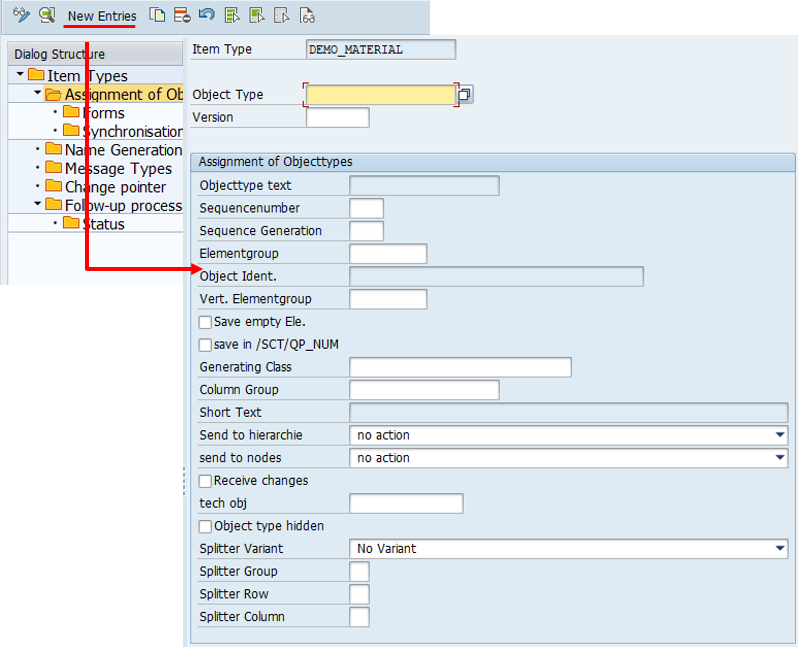Click the Undo Change arrow icon

pos(206,15)
